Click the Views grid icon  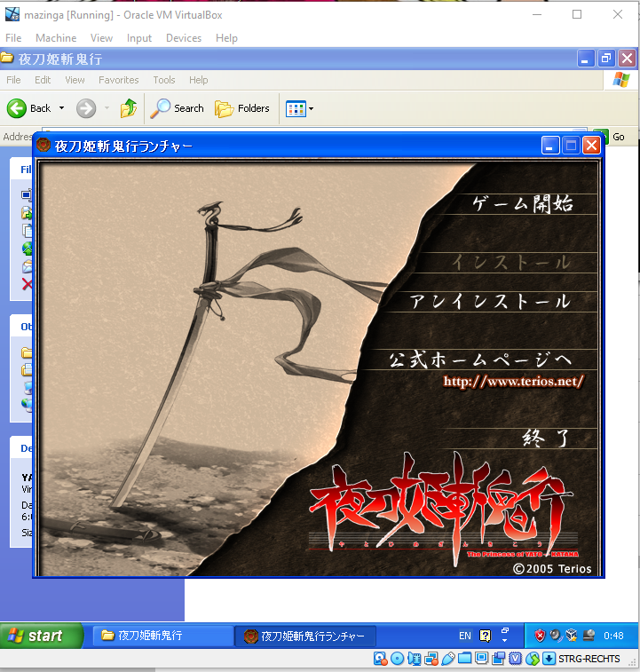click(x=296, y=109)
